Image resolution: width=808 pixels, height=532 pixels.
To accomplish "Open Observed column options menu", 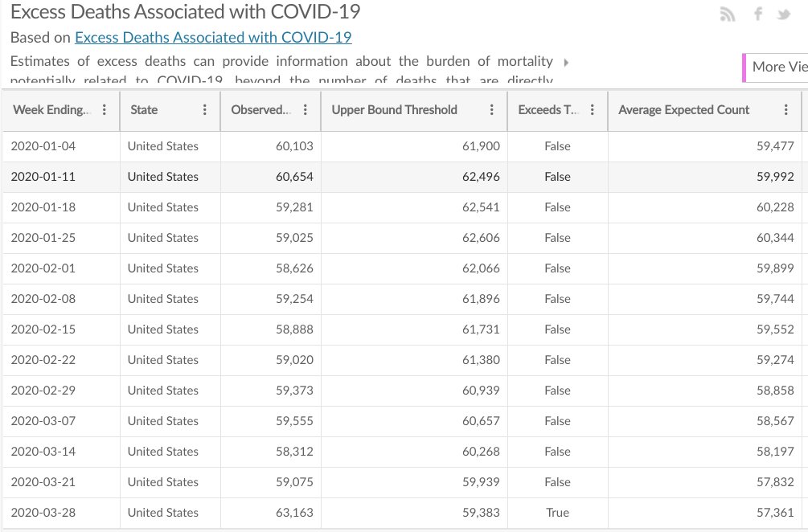I will pos(305,110).
